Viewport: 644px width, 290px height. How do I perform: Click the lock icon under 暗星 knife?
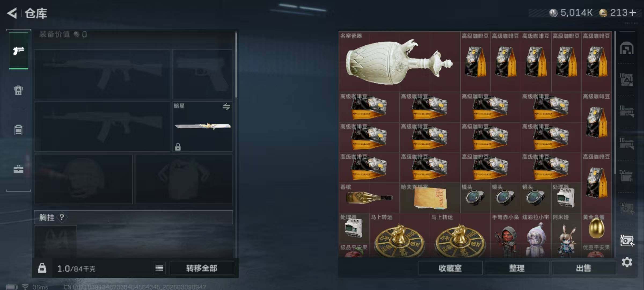coord(178,147)
